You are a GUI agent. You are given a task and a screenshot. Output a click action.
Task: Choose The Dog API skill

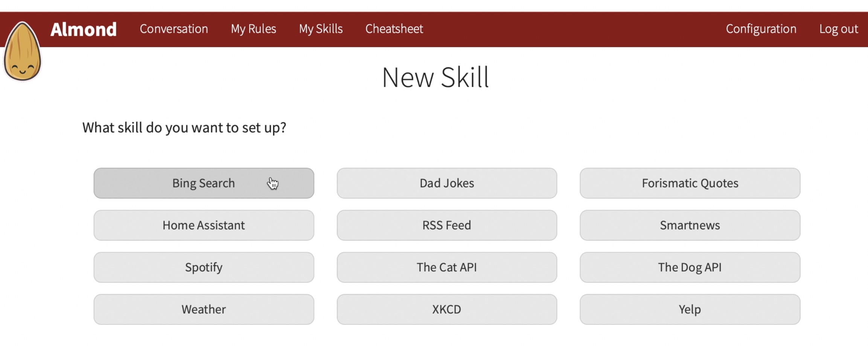[x=690, y=267]
